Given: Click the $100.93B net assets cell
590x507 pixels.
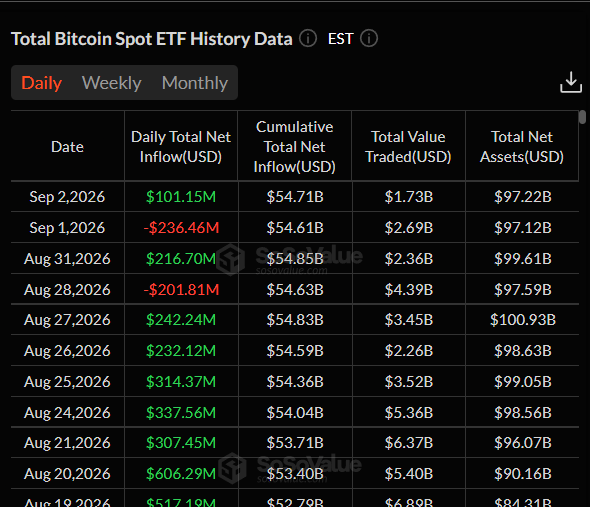Looking at the screenshot, I should coord(523,320).
